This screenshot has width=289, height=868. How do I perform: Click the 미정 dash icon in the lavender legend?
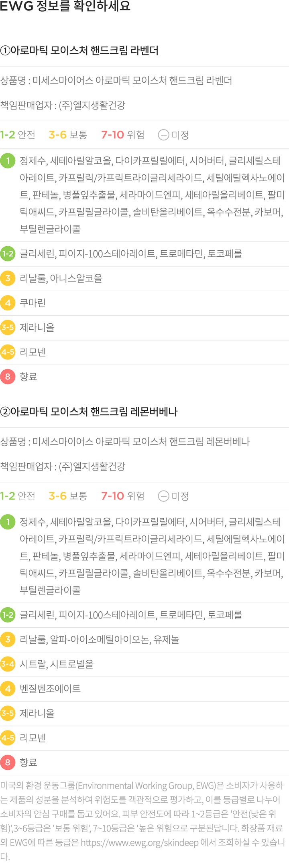163,135
